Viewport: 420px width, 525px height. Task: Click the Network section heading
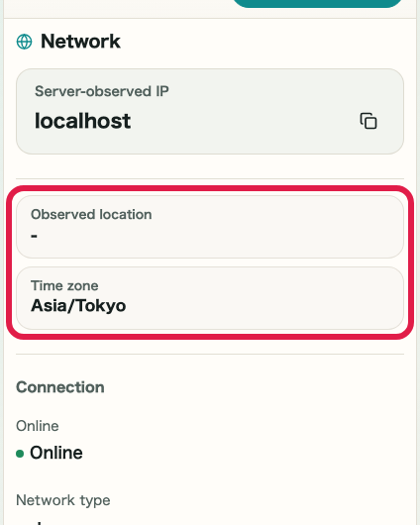(80, 42)
